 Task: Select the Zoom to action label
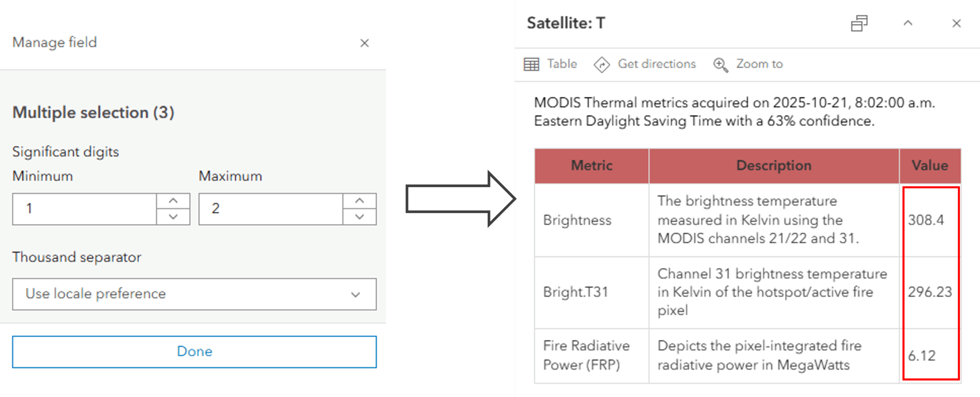[759, 64]
